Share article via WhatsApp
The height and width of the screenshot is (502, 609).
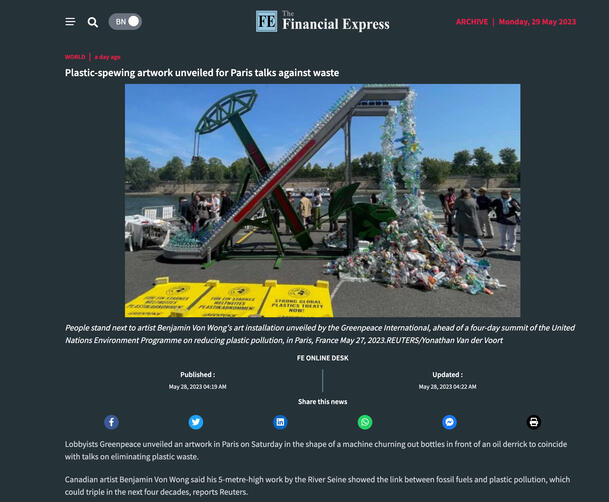pyautogui.click(x=365, y=422)
